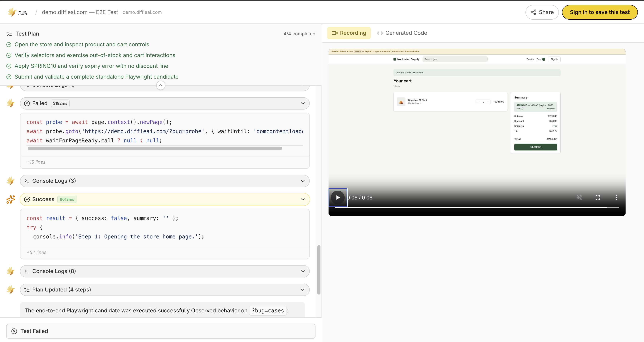Click the X-circle icon in the Failed row
This screenshot has width=644, height=342.
pyautogui.click(x=27, y=103)
